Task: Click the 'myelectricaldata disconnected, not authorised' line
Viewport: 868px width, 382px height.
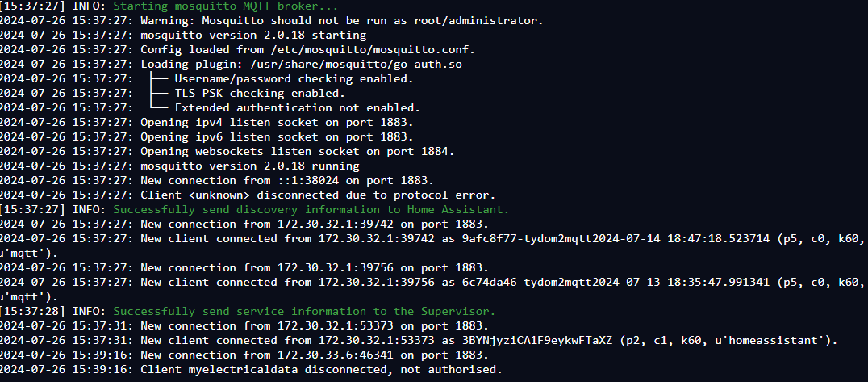Action: click(x=252, y=369)
